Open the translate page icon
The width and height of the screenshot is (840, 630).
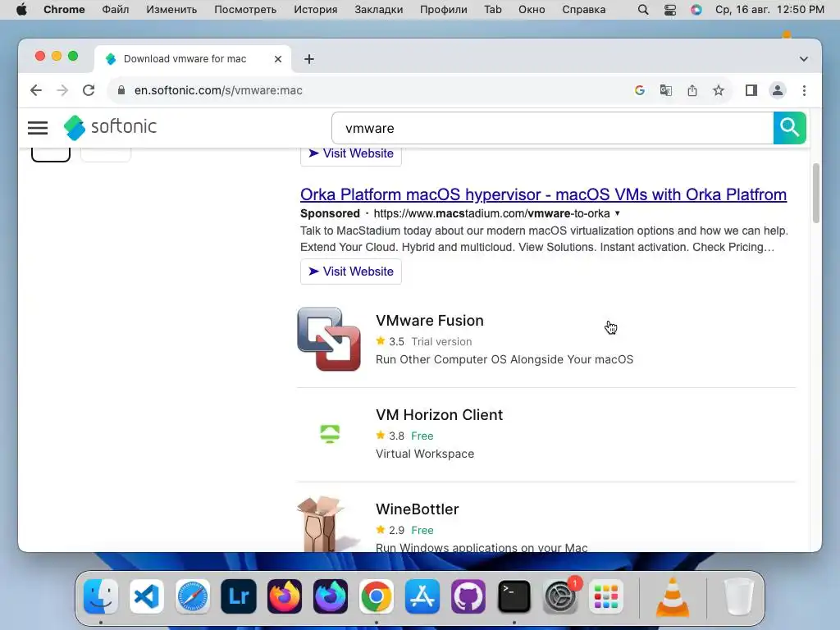[665, 90]
